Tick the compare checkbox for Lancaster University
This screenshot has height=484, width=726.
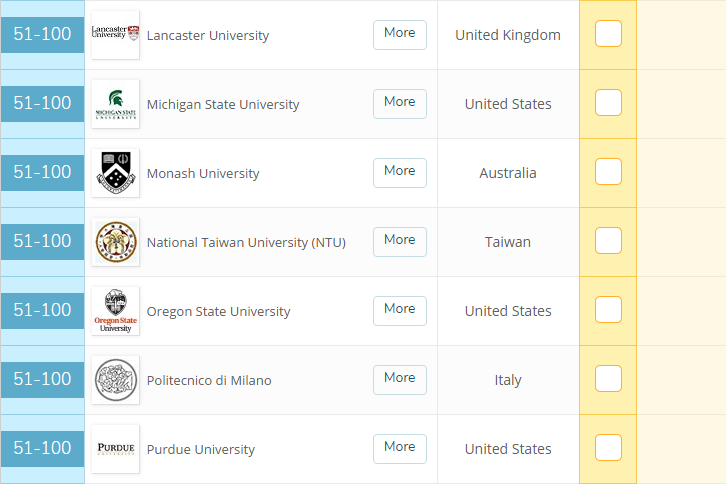coord(608,34)
